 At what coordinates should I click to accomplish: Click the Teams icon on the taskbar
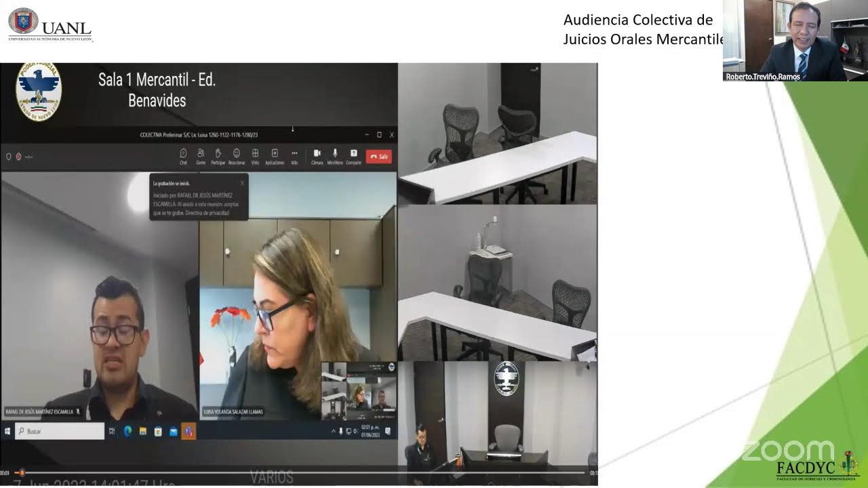tap(189, 431)
